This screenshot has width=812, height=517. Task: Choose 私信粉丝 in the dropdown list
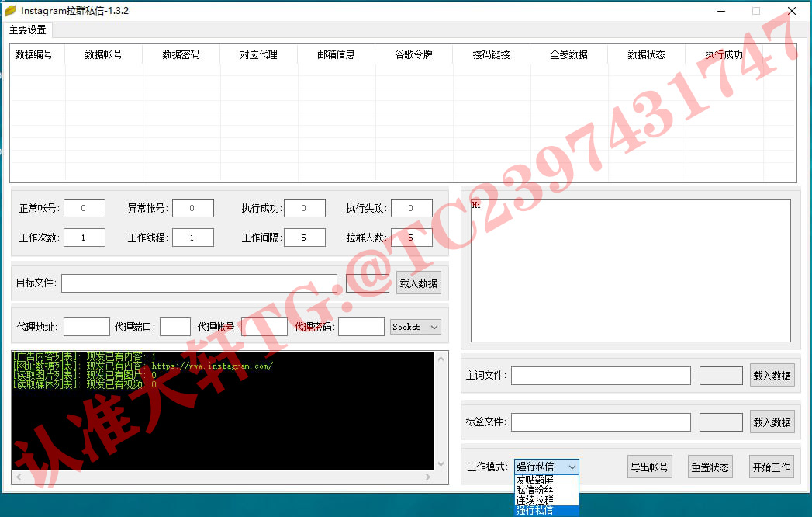(535, 490)
